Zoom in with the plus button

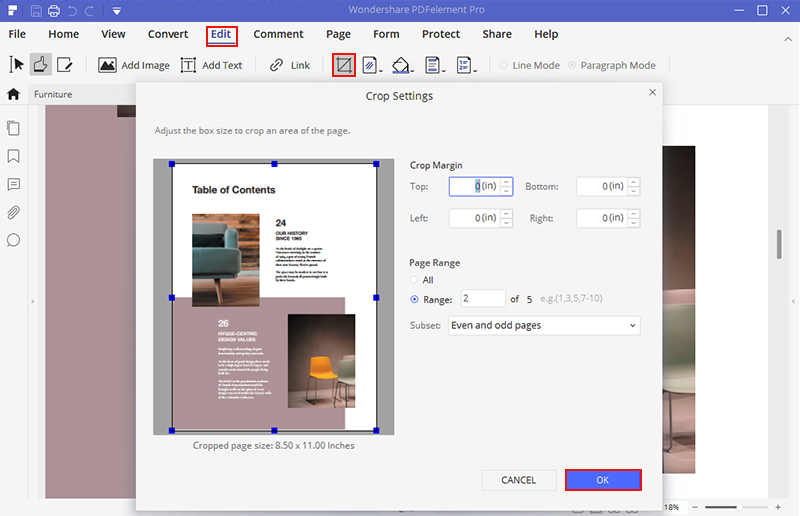click(778, 507)
